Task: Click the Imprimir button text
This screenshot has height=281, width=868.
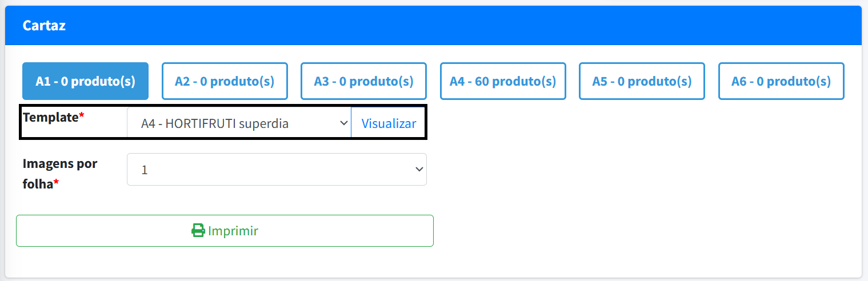Action: [x=233, y=231]
